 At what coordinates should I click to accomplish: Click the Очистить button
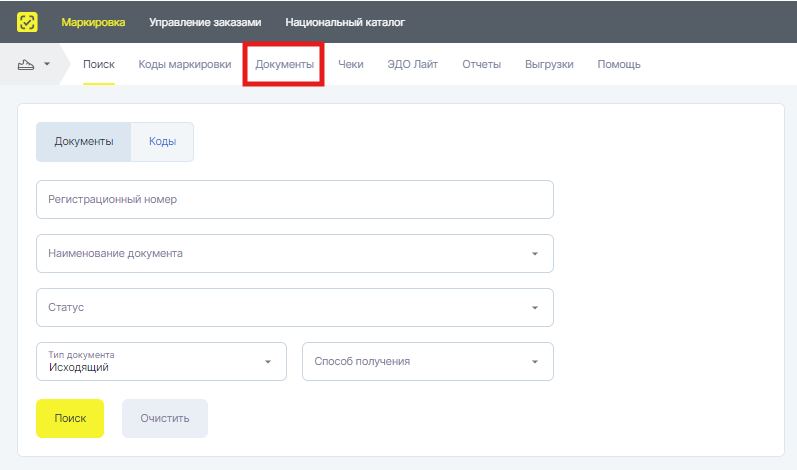(165, 418)
